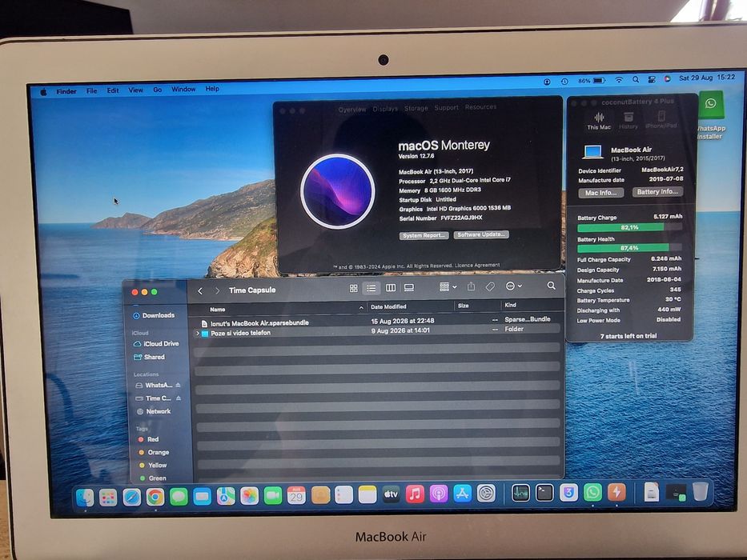Viewport: 747px width, 560px height.
Task: Open the Finder menu in menu bar
Action: click(66, 91)
